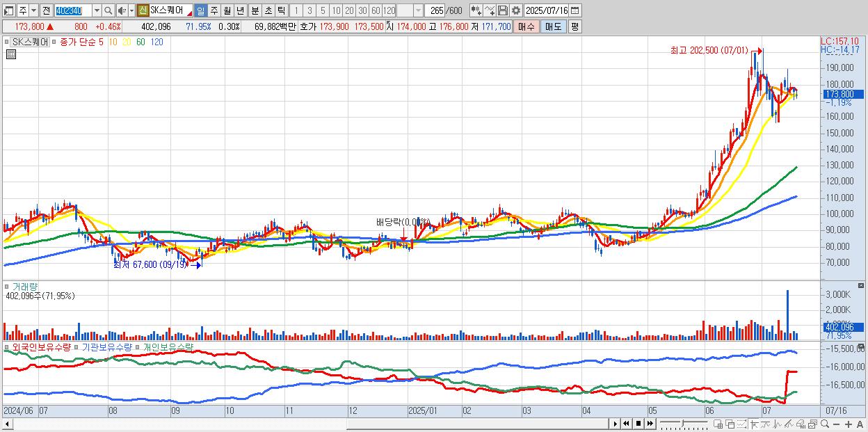Click the crosshair cursor icon in bottom toolbar
Screen dimensions: 868x432
(x=754, y=424)
